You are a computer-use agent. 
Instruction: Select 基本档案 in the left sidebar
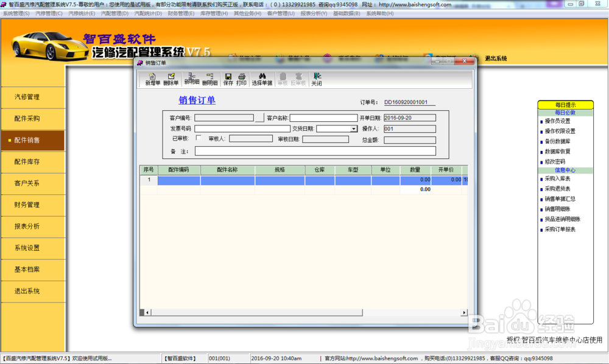click(x=33, y=269)
